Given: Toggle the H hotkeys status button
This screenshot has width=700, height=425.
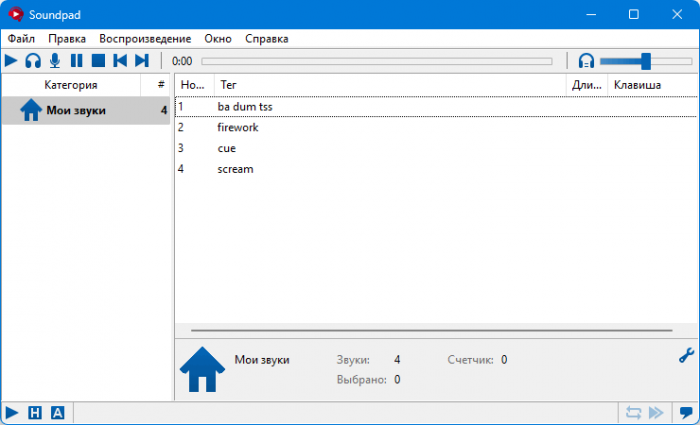Looking at the screenshot, I should 35,413.
